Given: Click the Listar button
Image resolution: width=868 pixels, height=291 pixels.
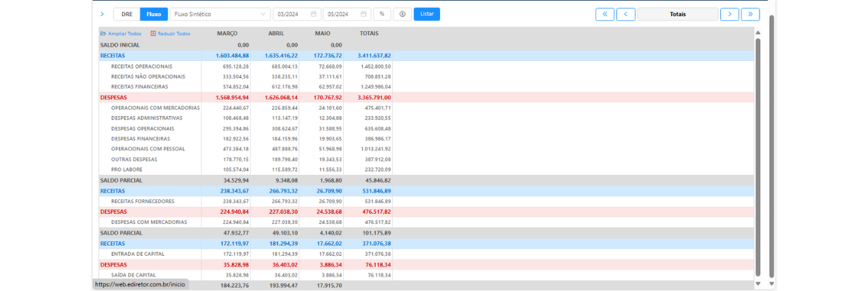Looking at the screenshot, I should tap(427, 14).
